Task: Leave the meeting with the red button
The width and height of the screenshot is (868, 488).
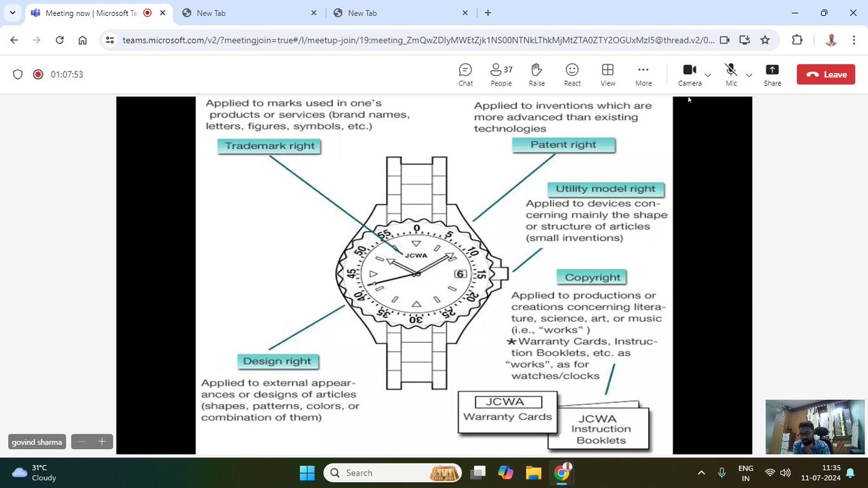Action: tap(826, 74)
